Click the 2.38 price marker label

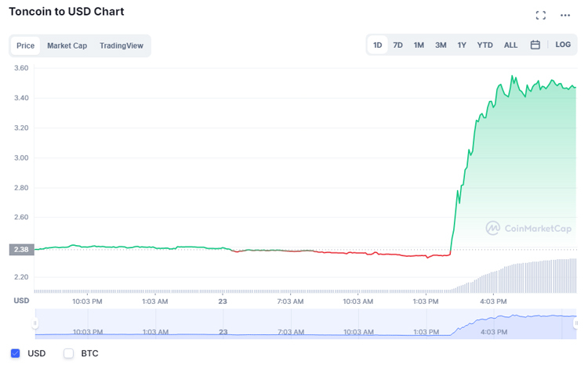[x=21, y=250]
